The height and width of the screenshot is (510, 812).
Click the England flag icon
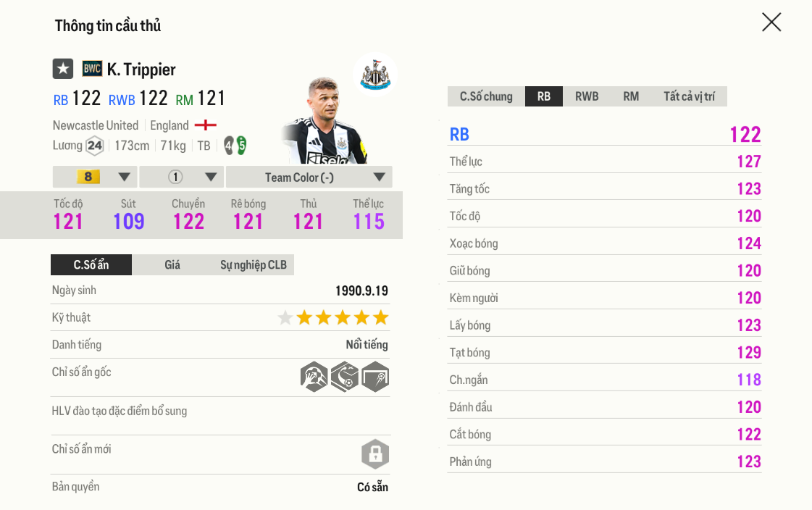204,125
